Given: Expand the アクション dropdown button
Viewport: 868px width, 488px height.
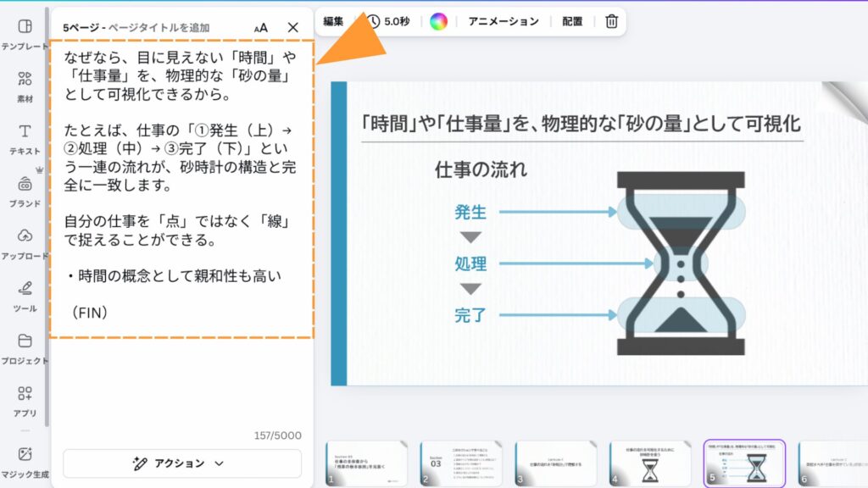Looking at the screenshot, I should point(181,463).
